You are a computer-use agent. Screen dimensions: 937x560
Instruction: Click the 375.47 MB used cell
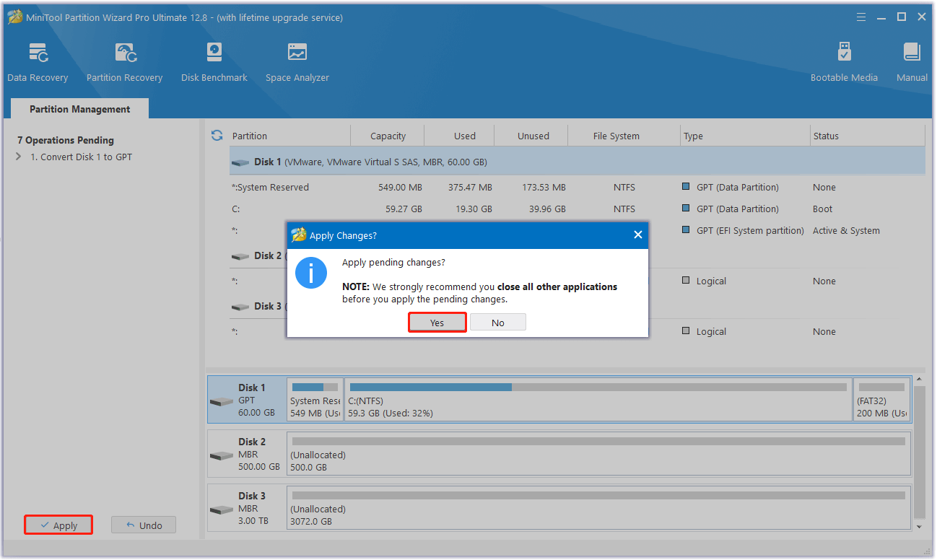[469, 188]
